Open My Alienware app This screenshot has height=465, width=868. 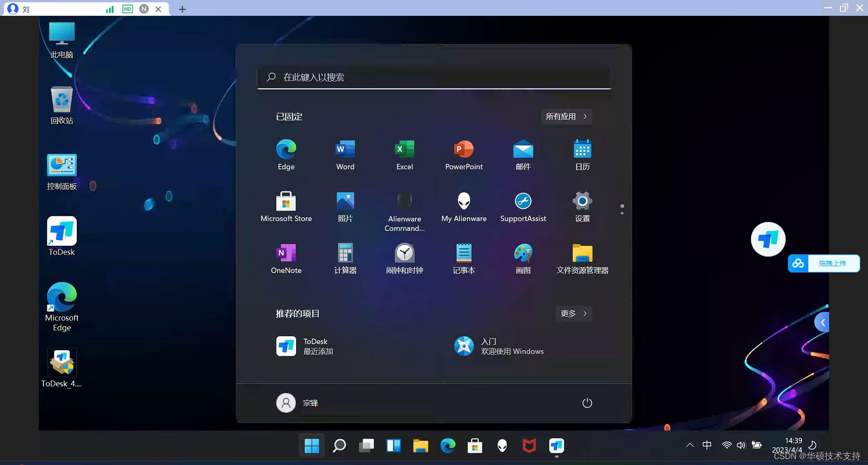[464, 207]
